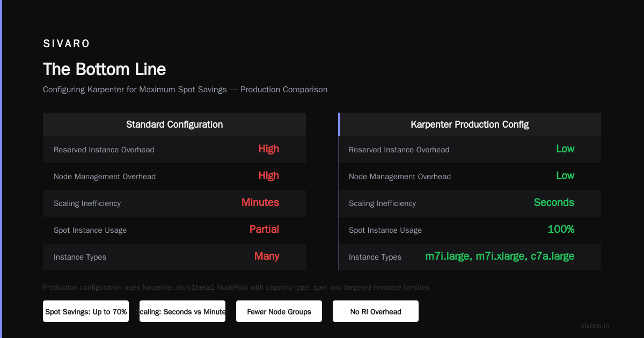The height and width of the screenshot is (338, 644).
Task: Click Karpenter column Reserved Instance Overhead label
Action: click(x=399, y=150)
